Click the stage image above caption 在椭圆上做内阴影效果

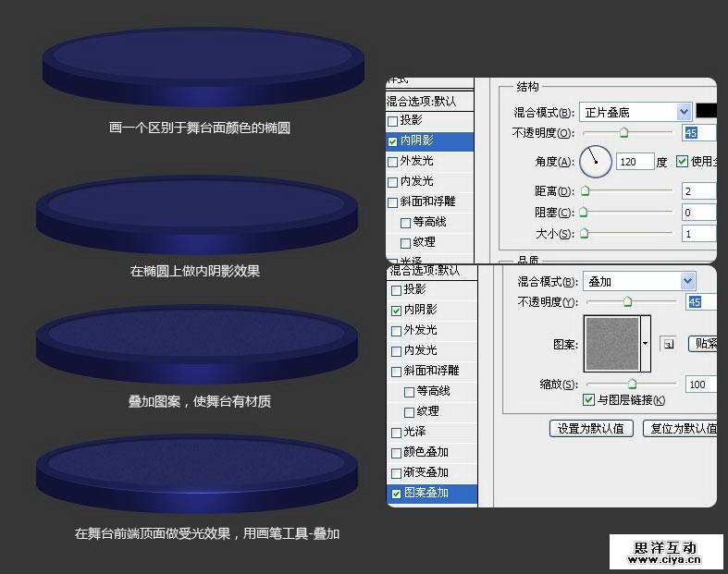pos(197,214)
